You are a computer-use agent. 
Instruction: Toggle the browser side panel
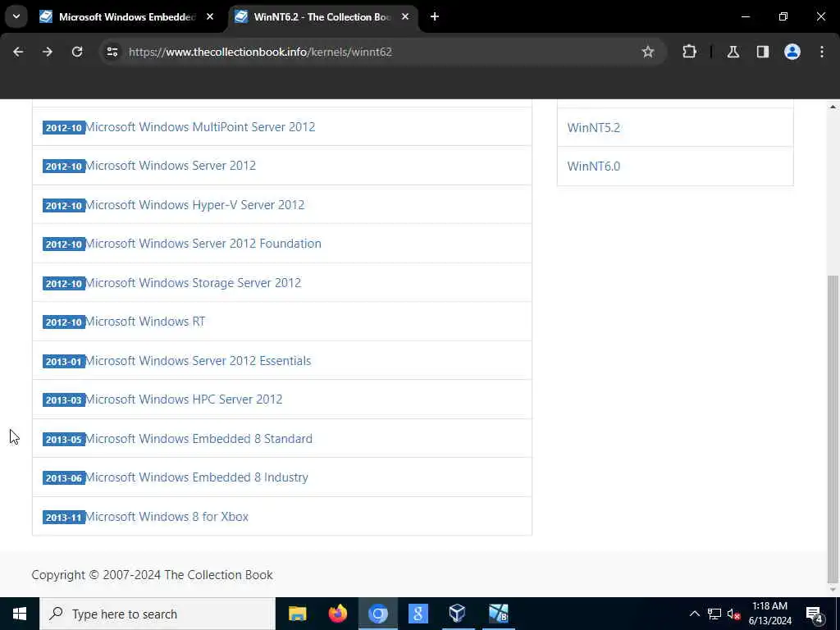point(763,52)
